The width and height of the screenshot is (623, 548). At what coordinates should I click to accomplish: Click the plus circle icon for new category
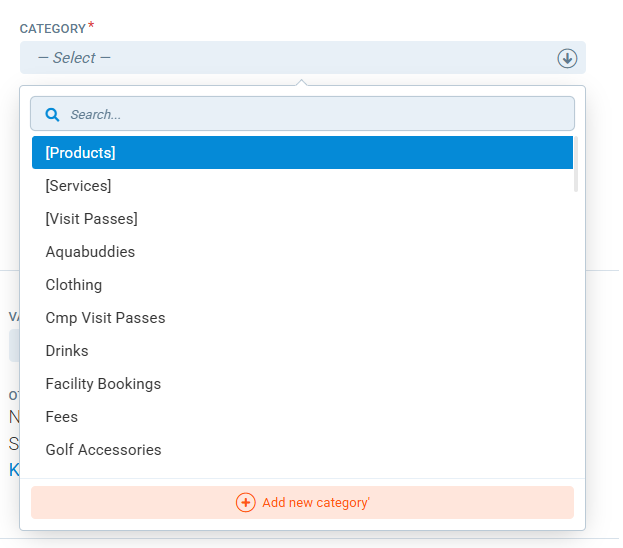tap(245, 502)
